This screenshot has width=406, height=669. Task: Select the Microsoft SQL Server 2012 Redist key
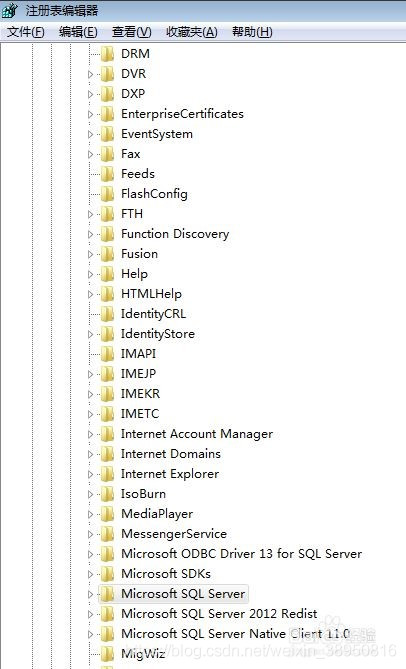click(219, 614)
